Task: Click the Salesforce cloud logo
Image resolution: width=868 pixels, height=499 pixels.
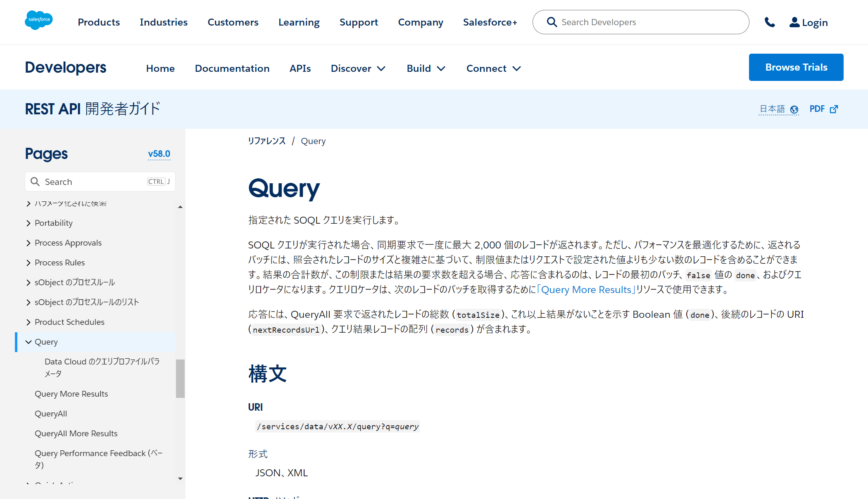Action: coord(39,20)
